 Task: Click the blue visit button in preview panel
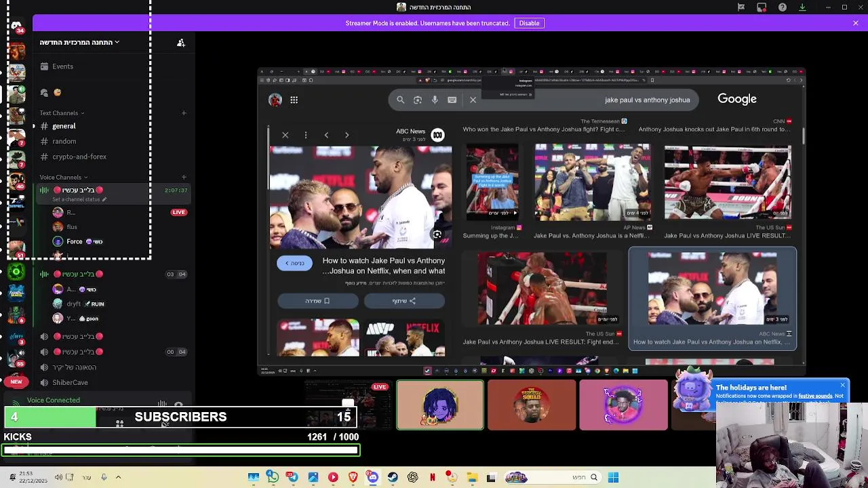click(294, 264)
